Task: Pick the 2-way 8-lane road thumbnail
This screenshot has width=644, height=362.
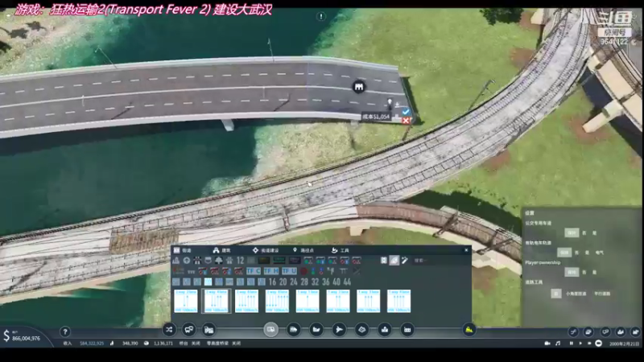Action: pos(277,301)
